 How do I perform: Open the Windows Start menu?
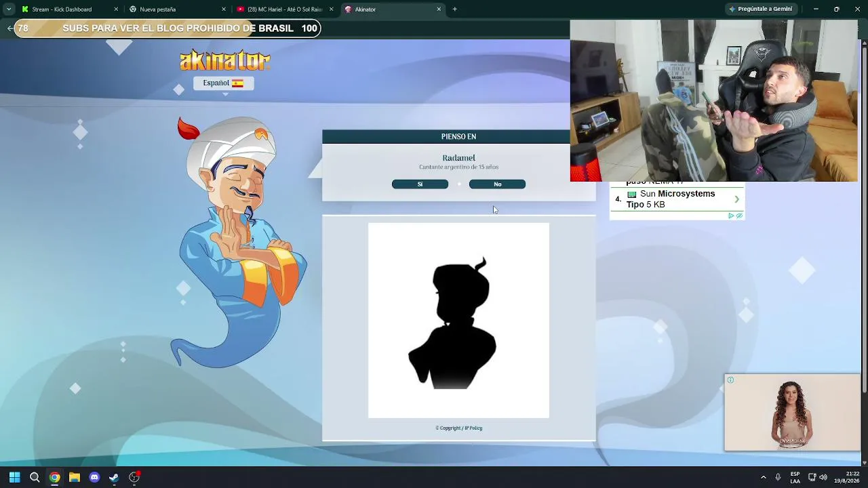tap(15, 477)
